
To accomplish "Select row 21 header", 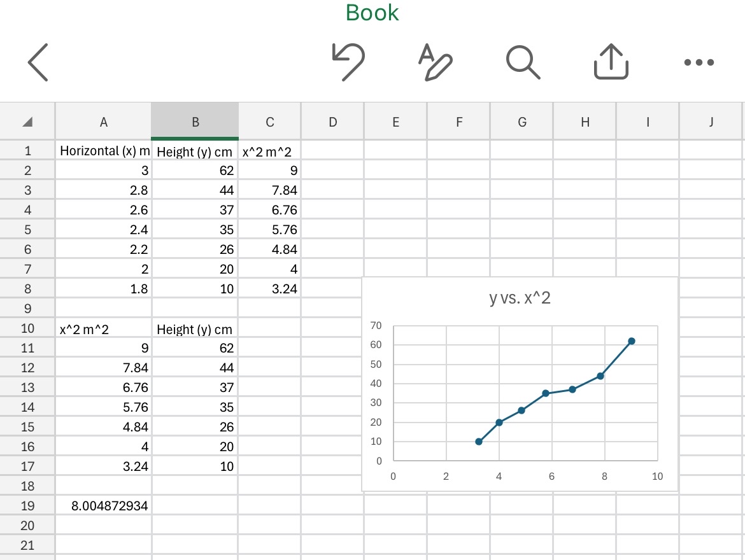I will (x=27, y=545).
